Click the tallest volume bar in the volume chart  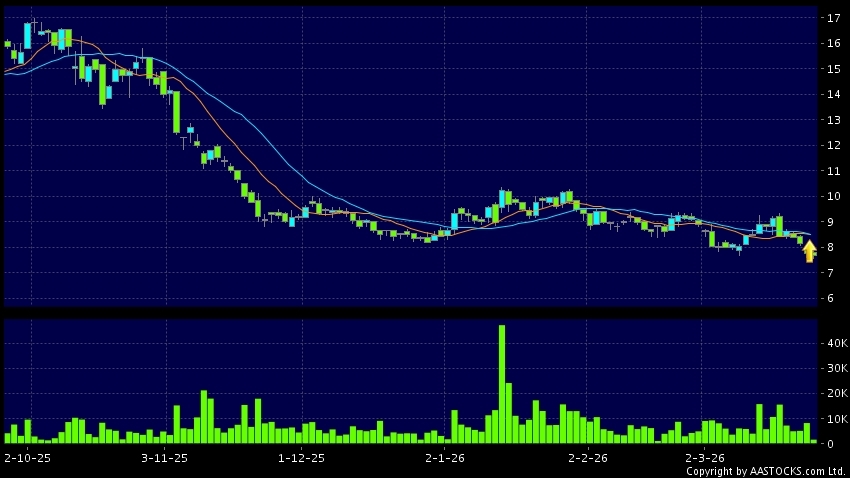pyautogui.click(x=501, y=383)
